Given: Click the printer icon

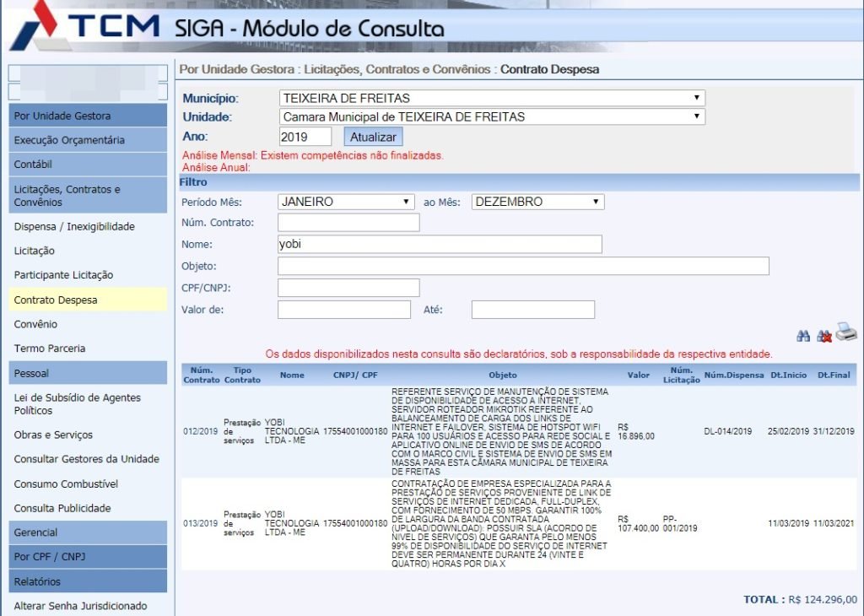Looking at the screenshot, I should [846, 333].
